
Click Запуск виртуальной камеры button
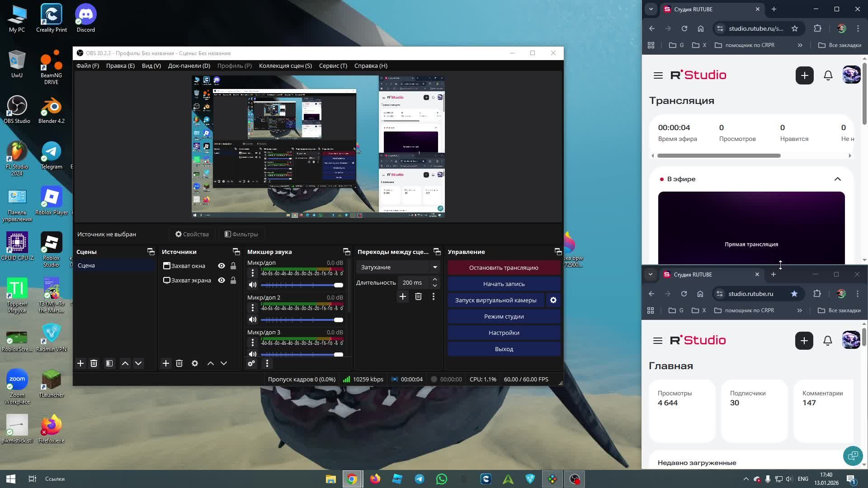(x=495, y=300)
